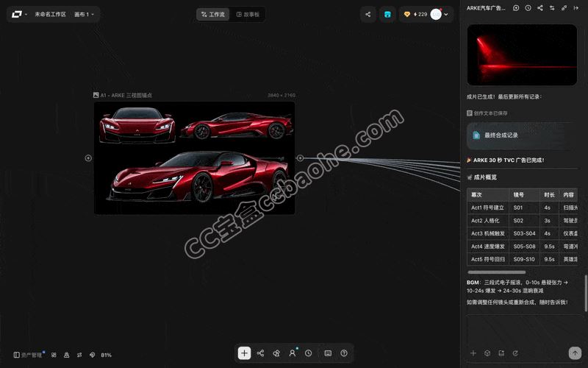
Task: Click the diamond membership icon
Action: 407,14
